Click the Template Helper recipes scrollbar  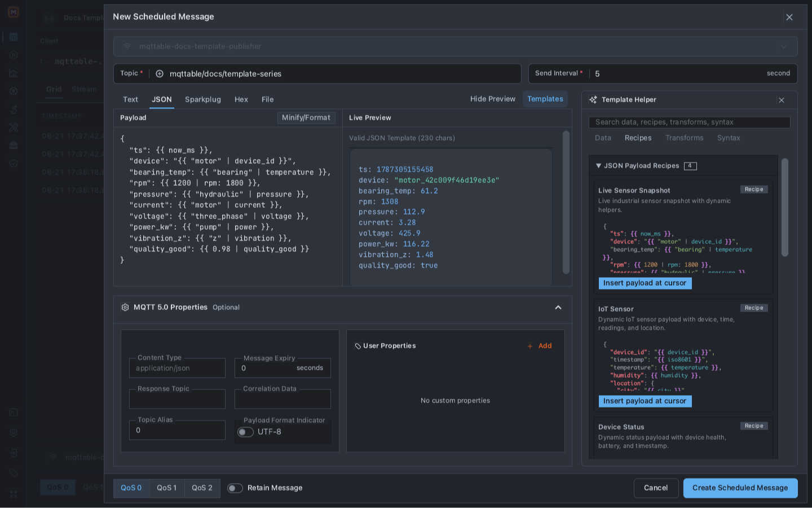785,207
